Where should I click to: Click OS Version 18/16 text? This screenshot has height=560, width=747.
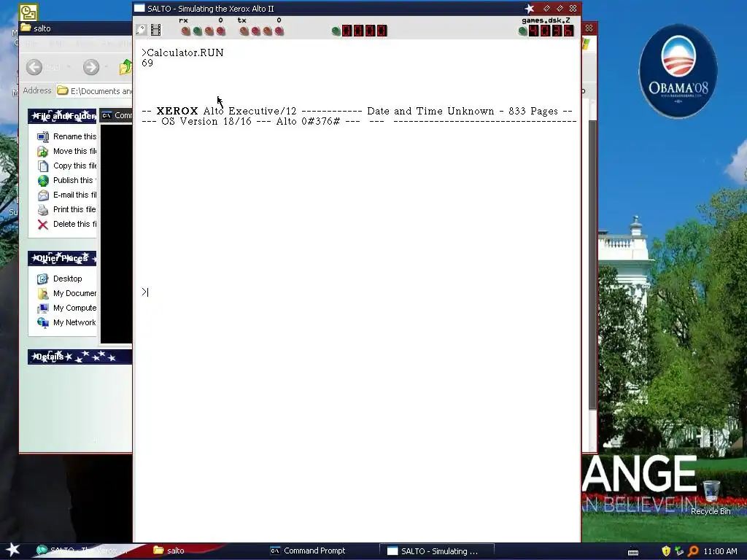tap(206, 122)
